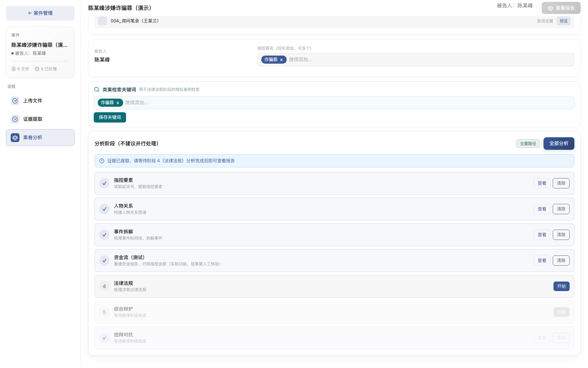Screen dimensions: 588x368
Task: Start the 法律法规 stage
Action: pyautogui.click(x=562, y=286)
